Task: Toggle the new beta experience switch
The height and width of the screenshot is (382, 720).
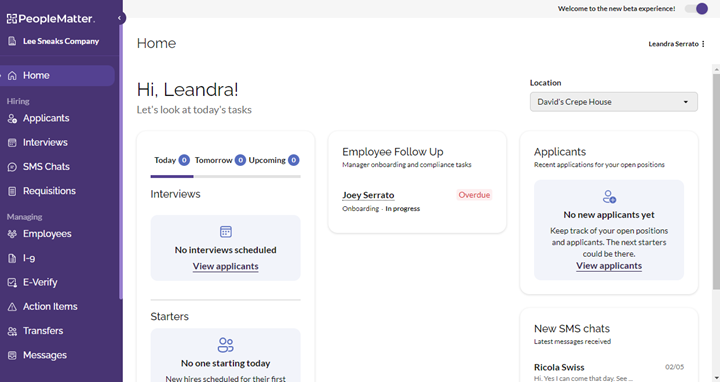Action: [697, 9]
